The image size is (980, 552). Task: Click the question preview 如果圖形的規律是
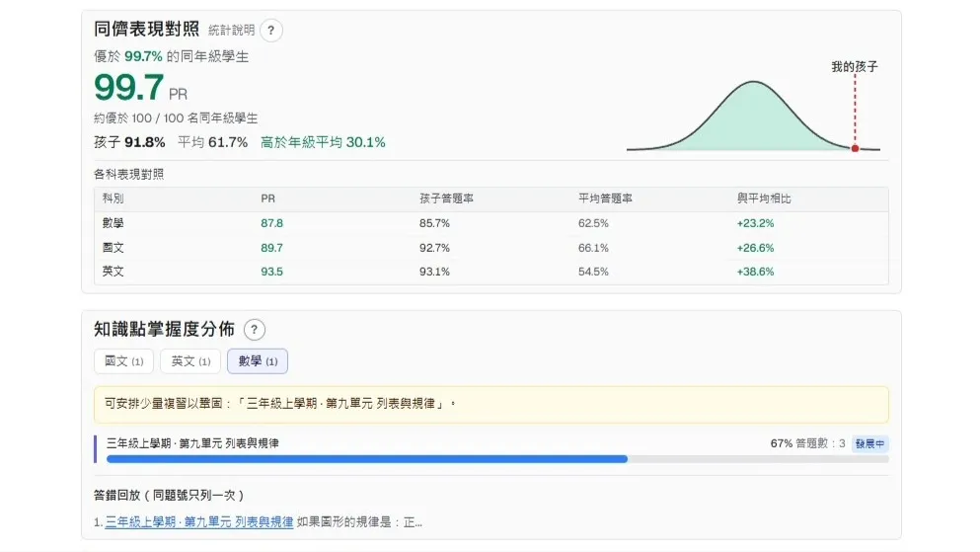click(x=359, y=522)
